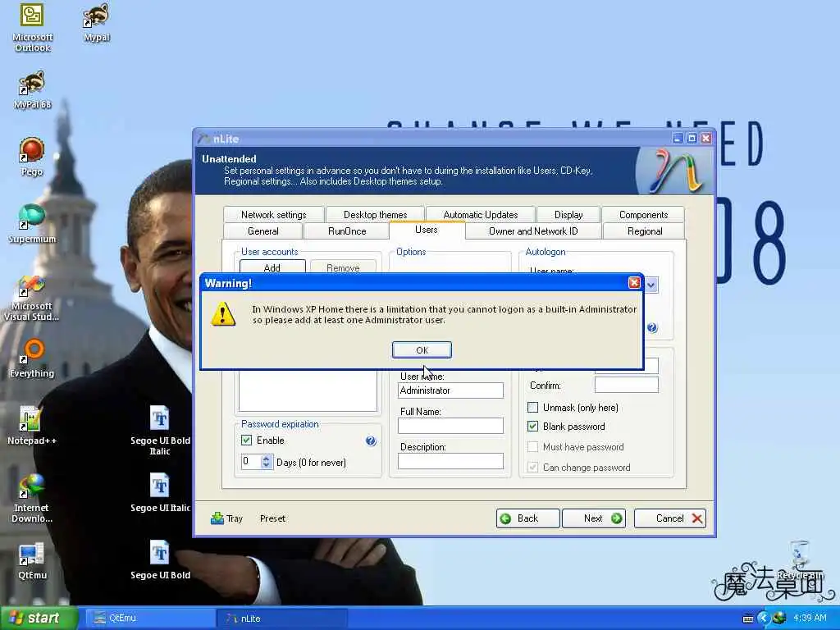The width and height of the screenshot is (840, 630).
Task: Click the Days value field
Action: tap(250, 462)
